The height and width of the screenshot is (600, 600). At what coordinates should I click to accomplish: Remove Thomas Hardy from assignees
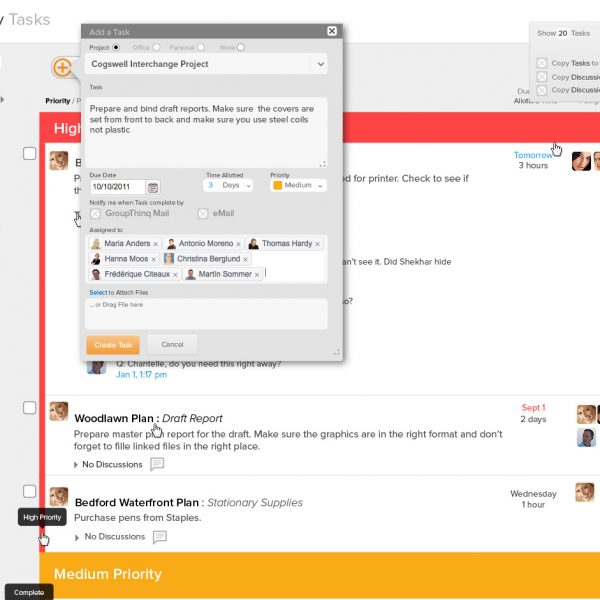(317, 244)
